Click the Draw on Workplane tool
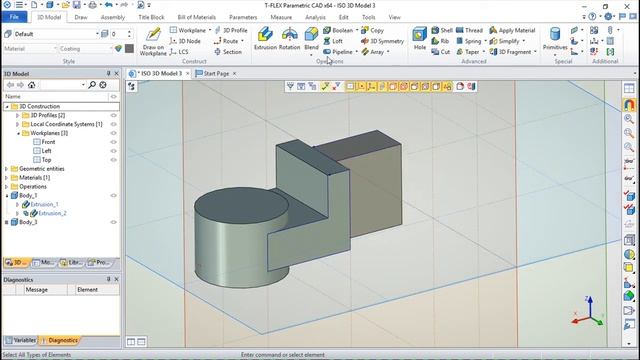640x360 pixels. tap(153, 41)
